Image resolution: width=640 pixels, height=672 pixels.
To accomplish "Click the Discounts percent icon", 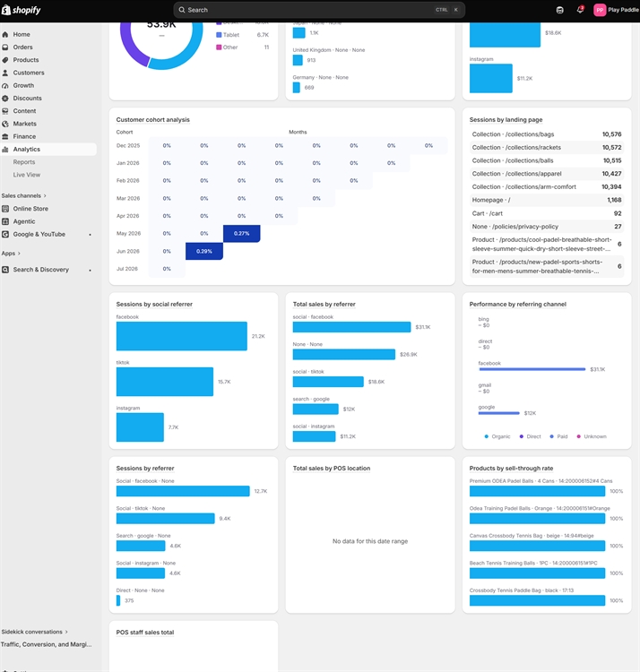I will (x=5, y=99).
